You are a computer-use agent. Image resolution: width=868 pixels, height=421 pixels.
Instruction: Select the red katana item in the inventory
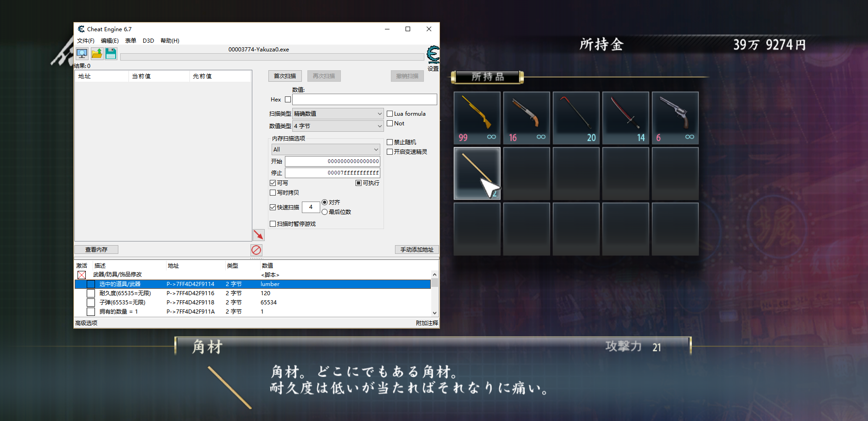[625, 118]
